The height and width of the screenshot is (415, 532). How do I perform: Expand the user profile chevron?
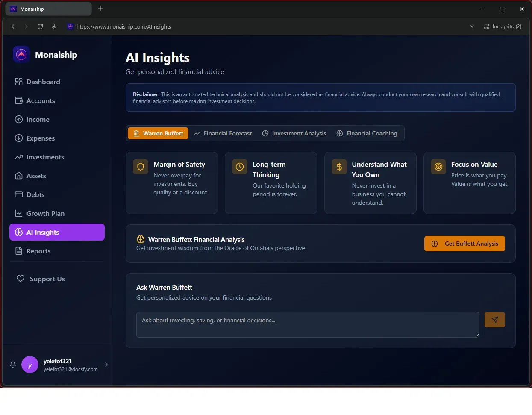(106, 365)
